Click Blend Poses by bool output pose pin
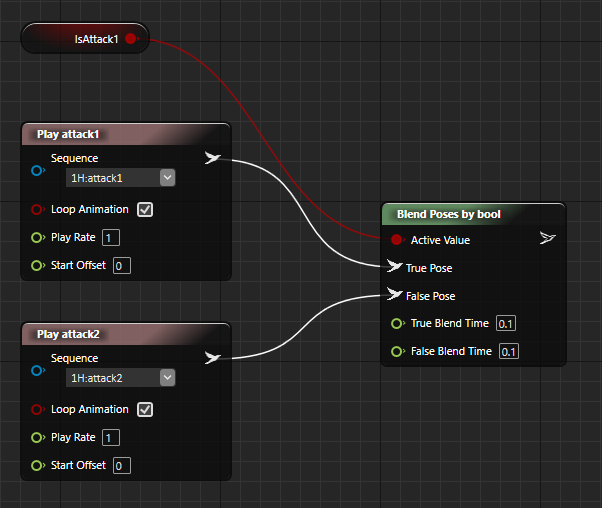602x508 pixels. [547, 238]
